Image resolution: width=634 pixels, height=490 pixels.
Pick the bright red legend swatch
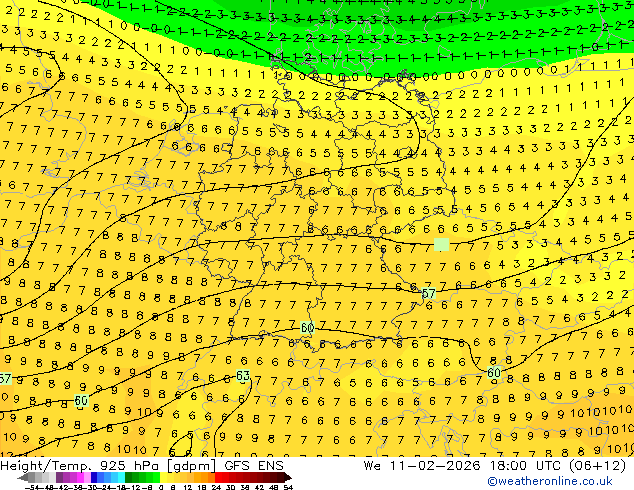click(218, 478)
